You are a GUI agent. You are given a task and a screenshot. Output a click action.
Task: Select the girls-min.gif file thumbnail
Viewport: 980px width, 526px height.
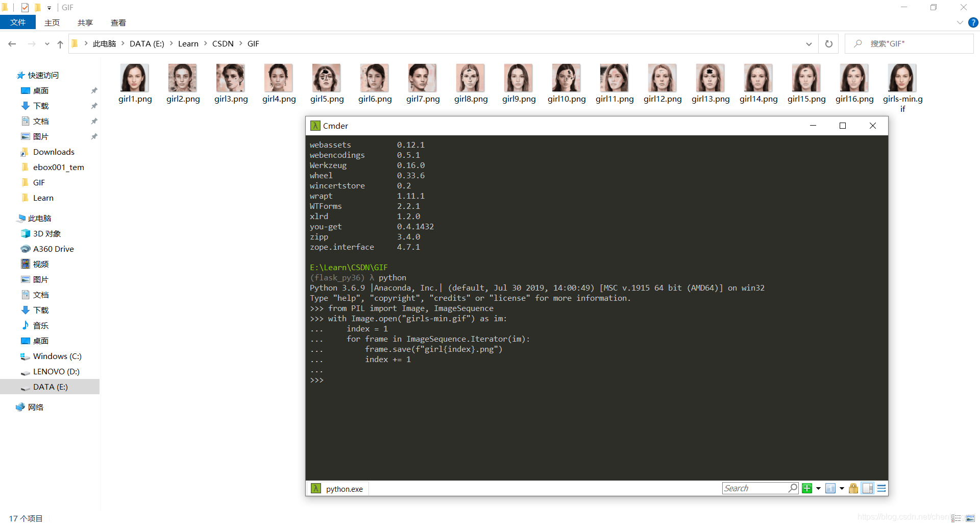[x=902, y=78]
